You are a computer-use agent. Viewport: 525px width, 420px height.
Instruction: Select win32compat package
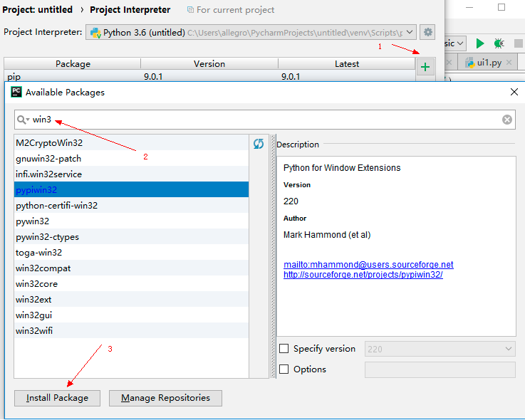click(x=131, y=268)
